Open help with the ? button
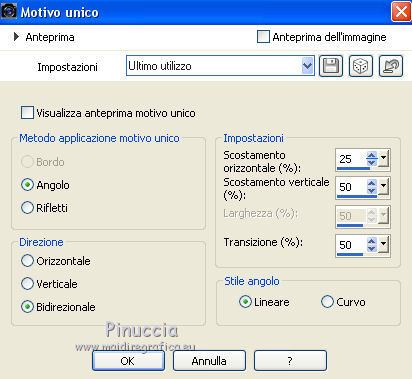The height and width of the screenshot is (379, 412). [290, 360]
